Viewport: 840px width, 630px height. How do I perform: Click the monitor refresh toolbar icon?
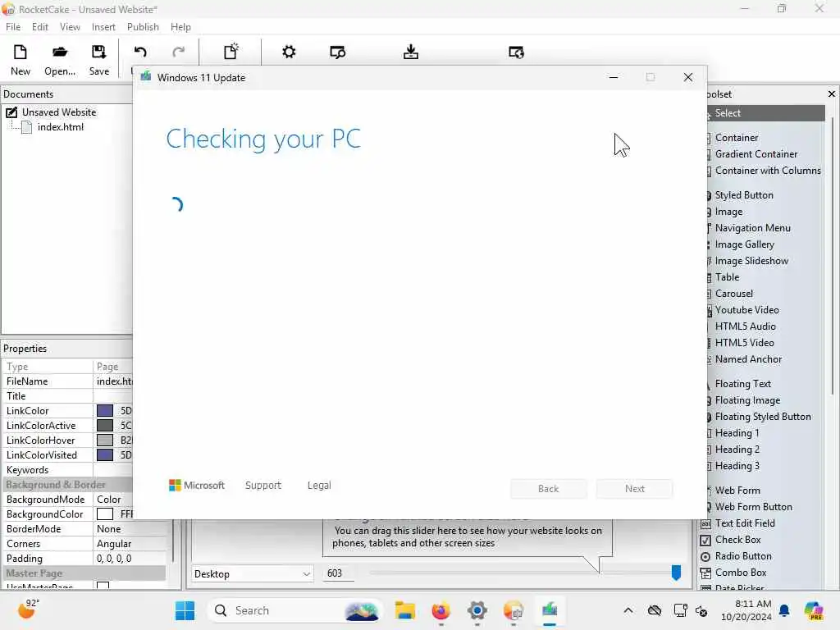tap(516, 52)
